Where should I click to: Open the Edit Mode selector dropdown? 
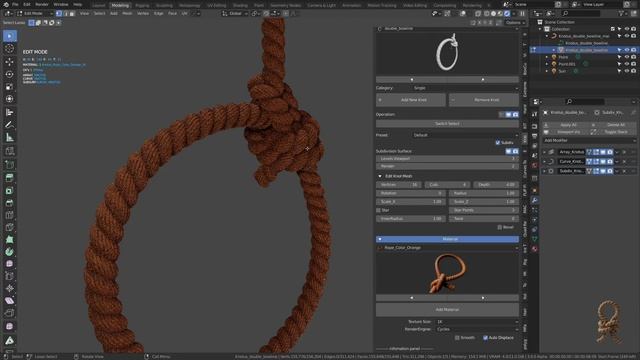[x=35, y=13]
